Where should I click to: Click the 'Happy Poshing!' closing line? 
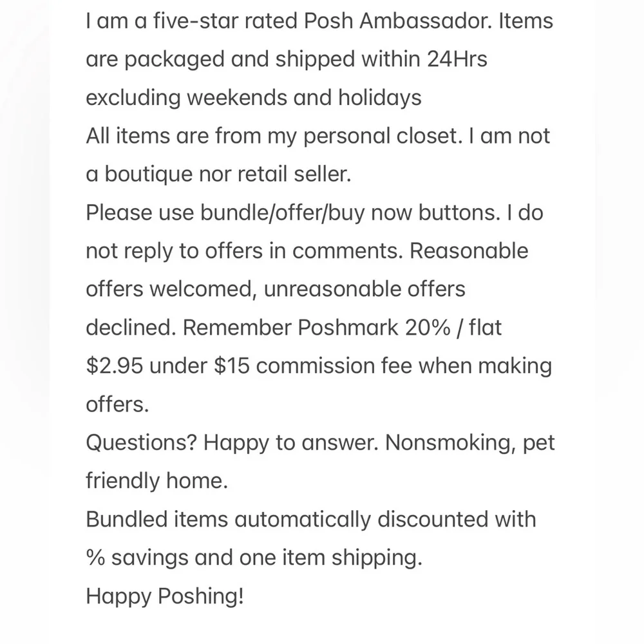(165, 596)
